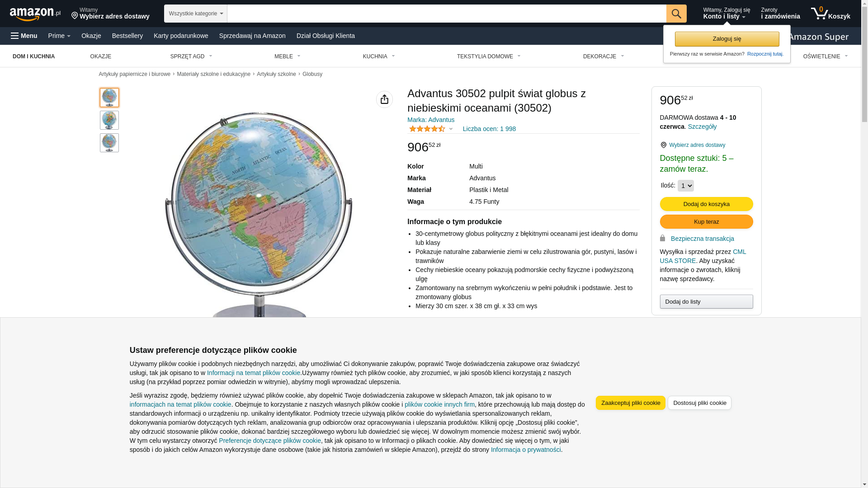
Task: Expand the Konto i listy dropdown
Action: coord(726,14)
